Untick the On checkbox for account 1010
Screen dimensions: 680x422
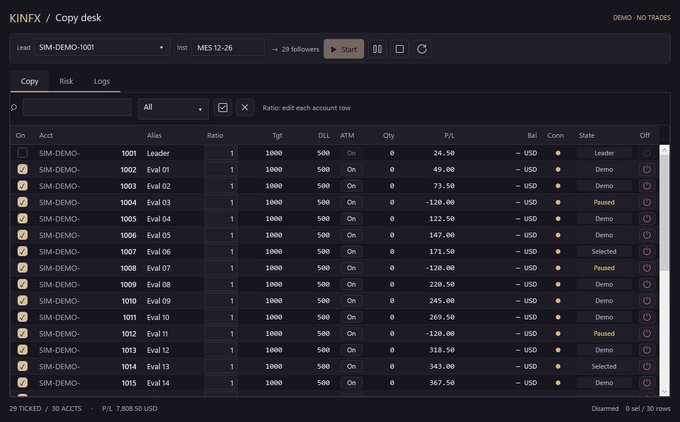23,301
